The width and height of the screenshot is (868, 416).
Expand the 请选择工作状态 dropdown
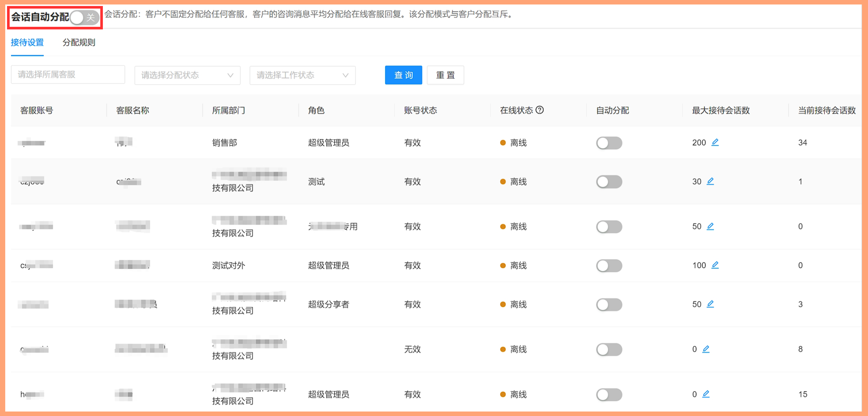pyautogui.click(x=302, y=75)
